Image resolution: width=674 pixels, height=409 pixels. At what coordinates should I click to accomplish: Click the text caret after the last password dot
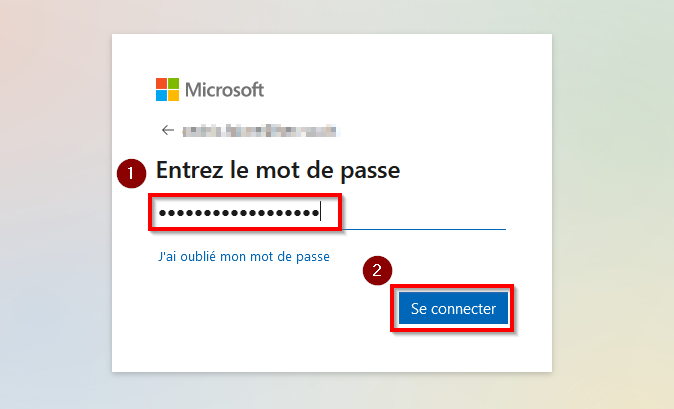321,212
